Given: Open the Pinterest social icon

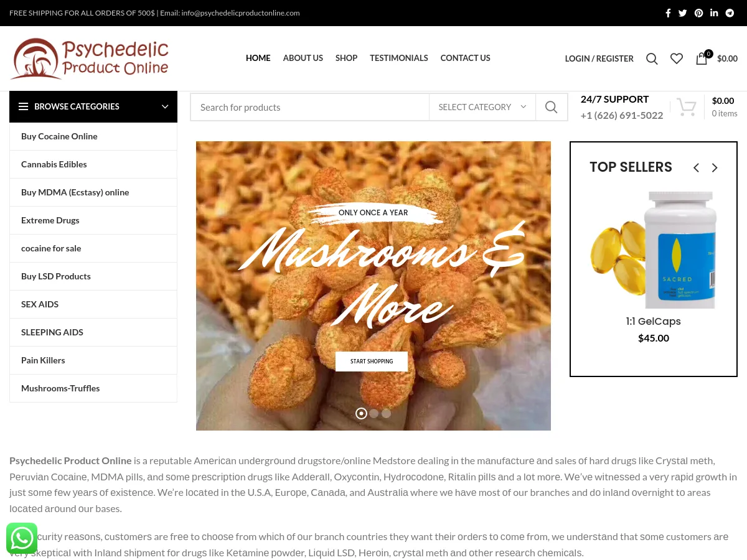Looking at the screenshot, I should tap(698, 13).
